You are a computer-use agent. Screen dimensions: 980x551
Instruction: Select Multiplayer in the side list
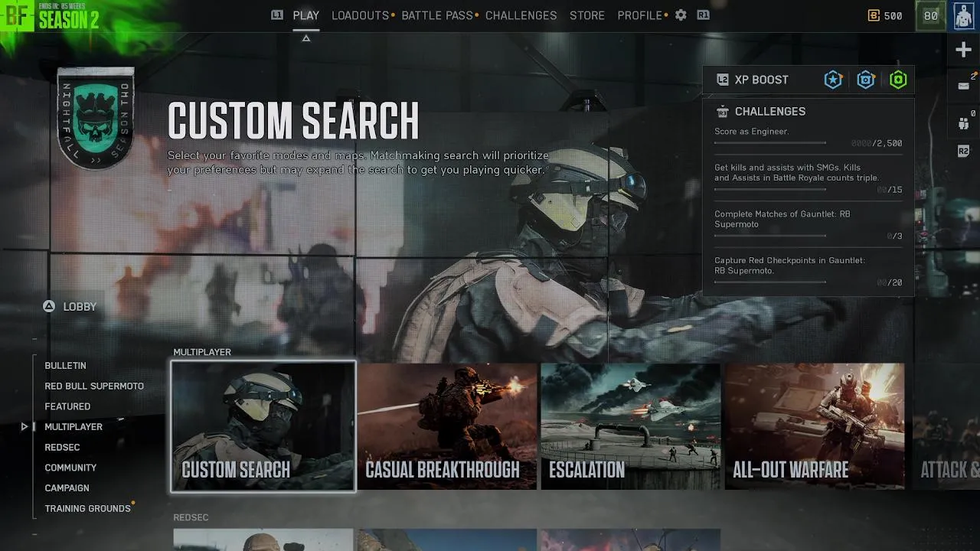point(73,427)
